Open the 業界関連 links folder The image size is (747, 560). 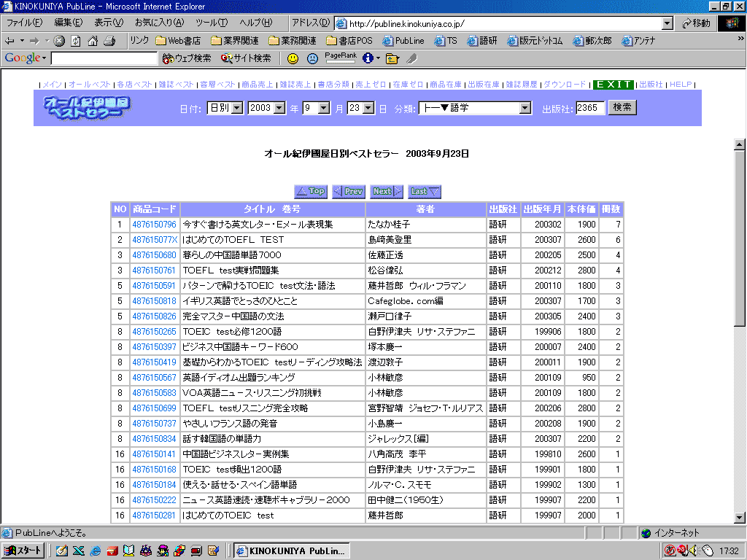tap(235, 41)
